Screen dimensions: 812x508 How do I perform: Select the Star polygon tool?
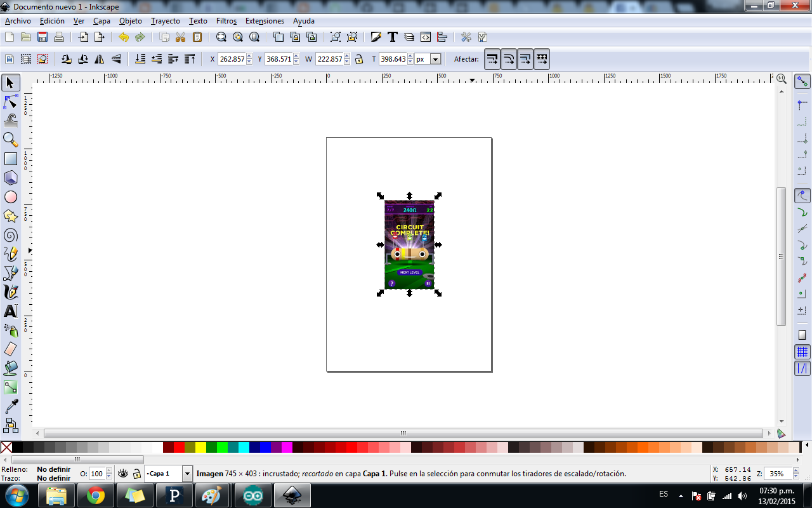point(11,216)
